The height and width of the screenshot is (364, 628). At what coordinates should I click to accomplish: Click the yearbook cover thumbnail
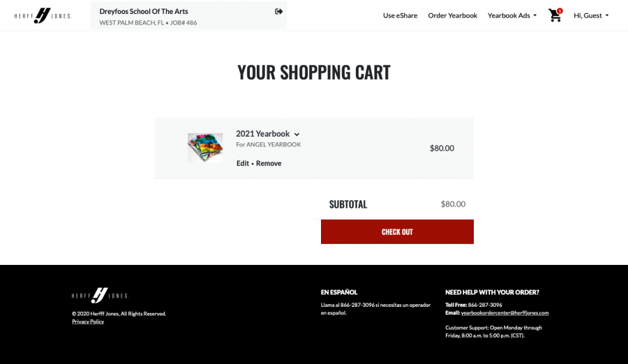click(205, 148)
